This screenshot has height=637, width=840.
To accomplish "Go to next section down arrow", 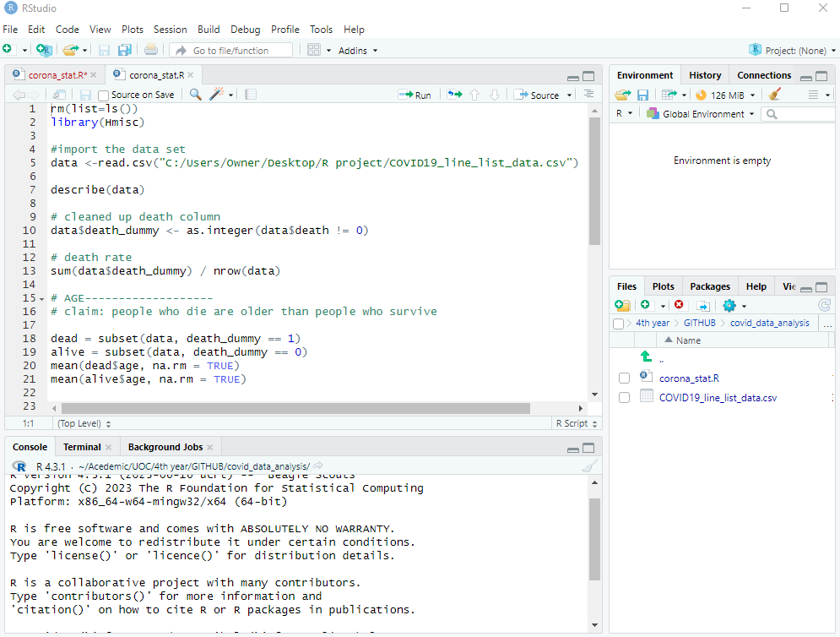I will (495, 95).
